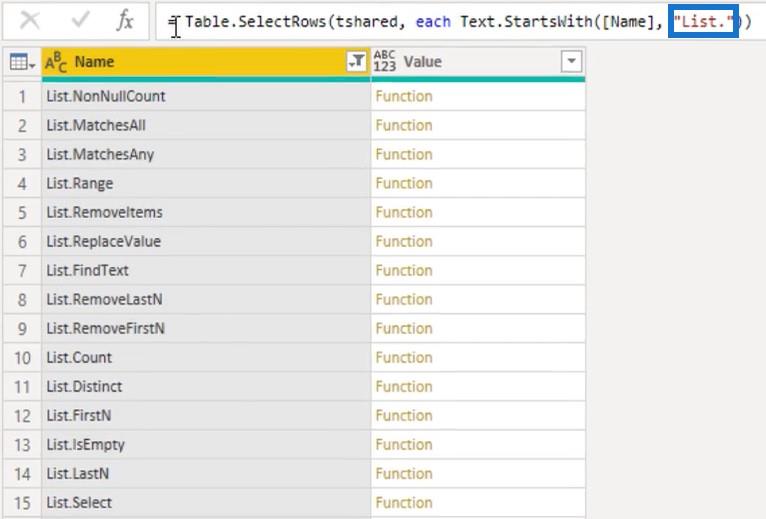Click the List.RemoveFirstN cell

[x=206, y=328]
